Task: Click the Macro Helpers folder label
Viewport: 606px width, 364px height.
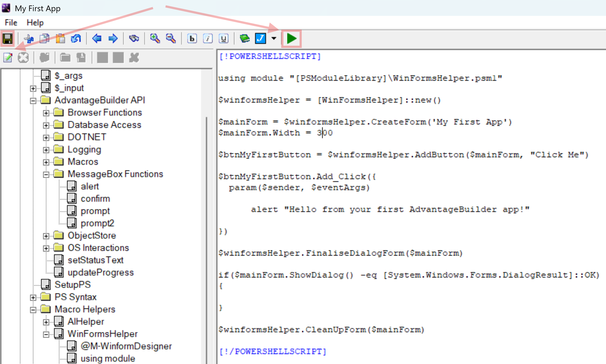Action: pos(85,309)
